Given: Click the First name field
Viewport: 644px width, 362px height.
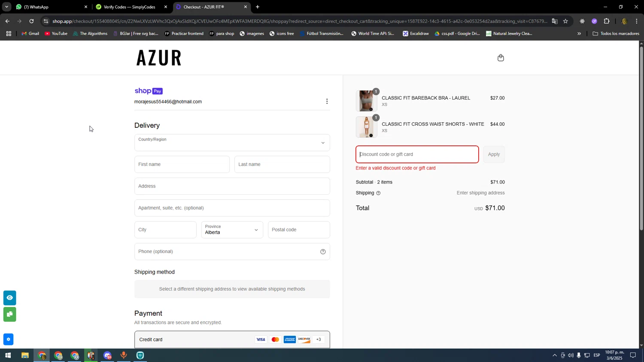Looking at the screenshot, I should pos(182,165).
